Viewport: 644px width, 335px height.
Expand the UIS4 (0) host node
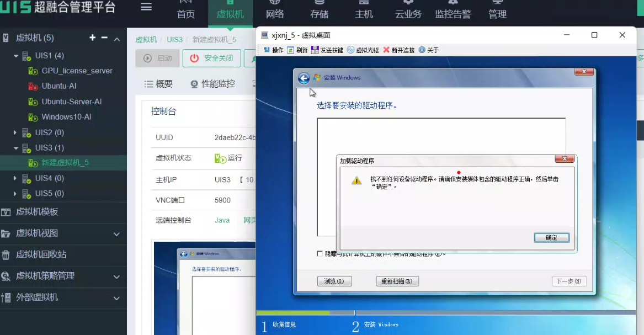pos(15,178)
